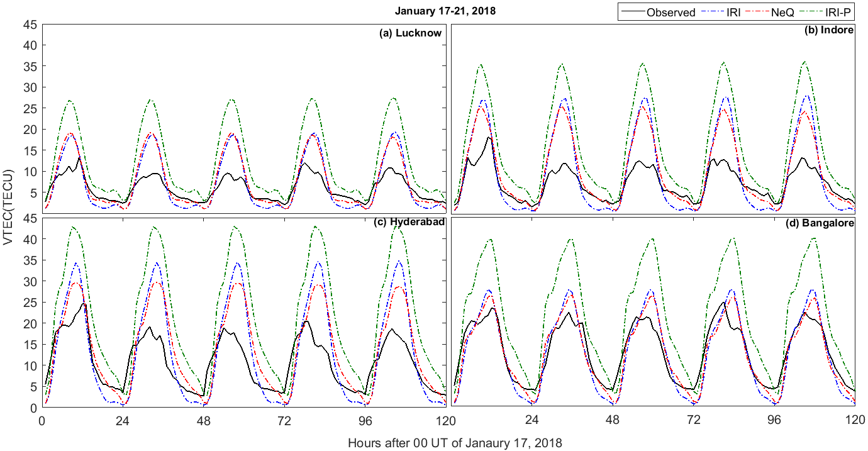The width and height of the screenshot is (868, 451).
Task: Click x-axis tick '120' at Bangalore panel's end
Action: pos(855,420)
